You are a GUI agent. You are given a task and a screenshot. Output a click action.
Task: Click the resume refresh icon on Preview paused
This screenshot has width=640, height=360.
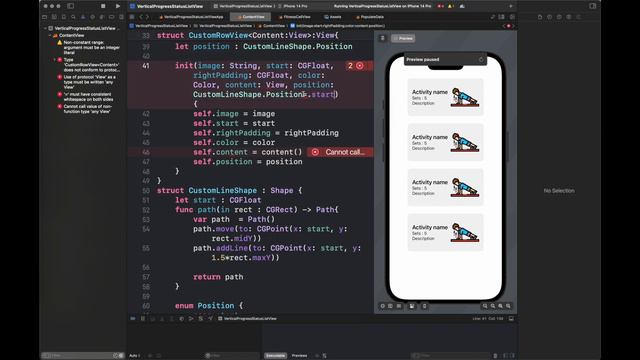coord(481,60)
